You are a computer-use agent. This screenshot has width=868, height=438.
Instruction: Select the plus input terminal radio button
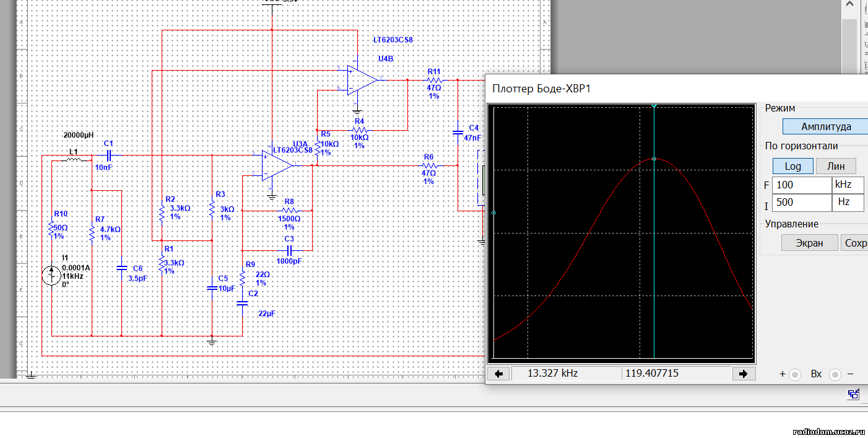796,374
